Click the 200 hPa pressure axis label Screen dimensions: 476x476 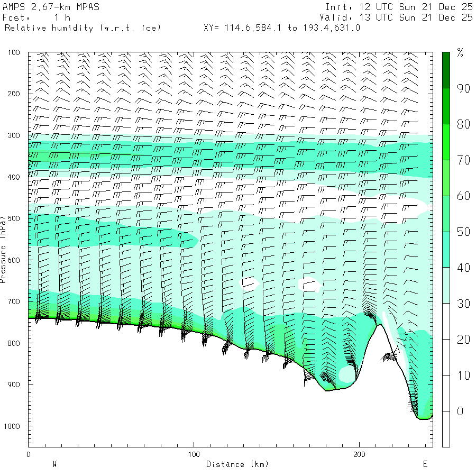pos(14,94)
